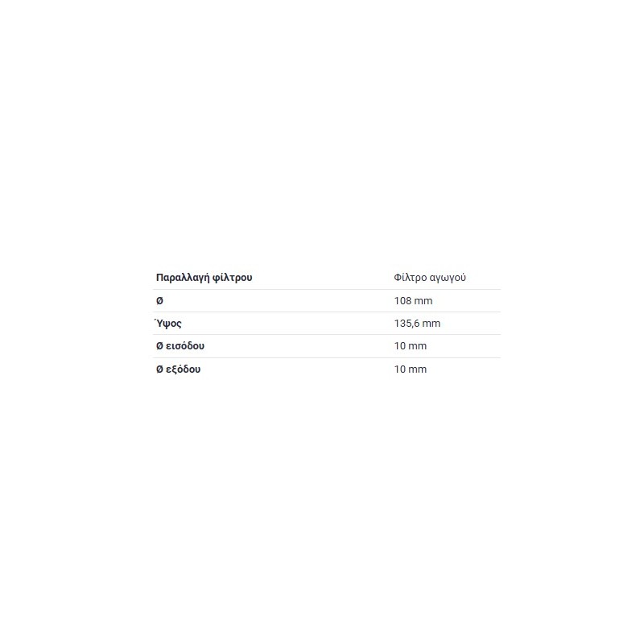Click the number "108" in the diameter row
The height and width of the screenshot is (644, 644).
point(403,300)
